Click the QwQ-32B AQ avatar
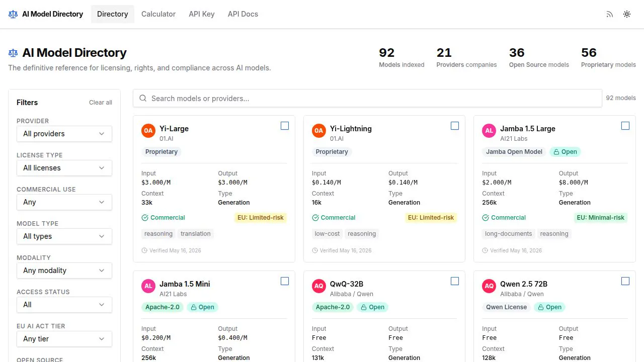This screenshot has width=644, height=362. click(x=318, y=286)
